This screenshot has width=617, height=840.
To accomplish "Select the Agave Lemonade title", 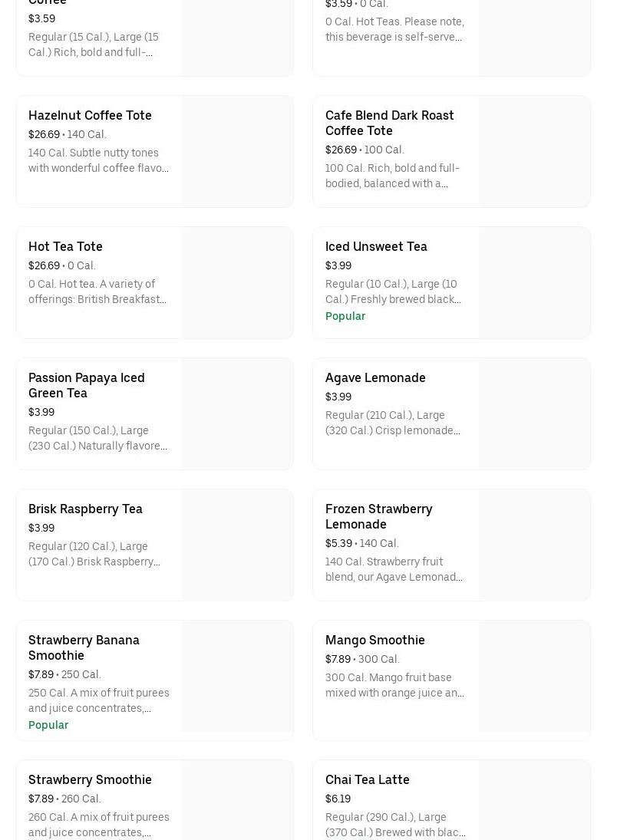I will coord(375,377).
